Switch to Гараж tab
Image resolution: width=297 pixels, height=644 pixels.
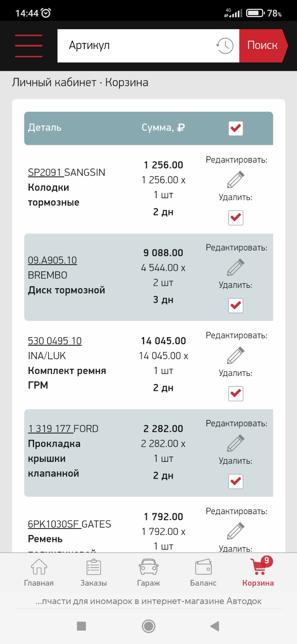click(x=148, y=573)
